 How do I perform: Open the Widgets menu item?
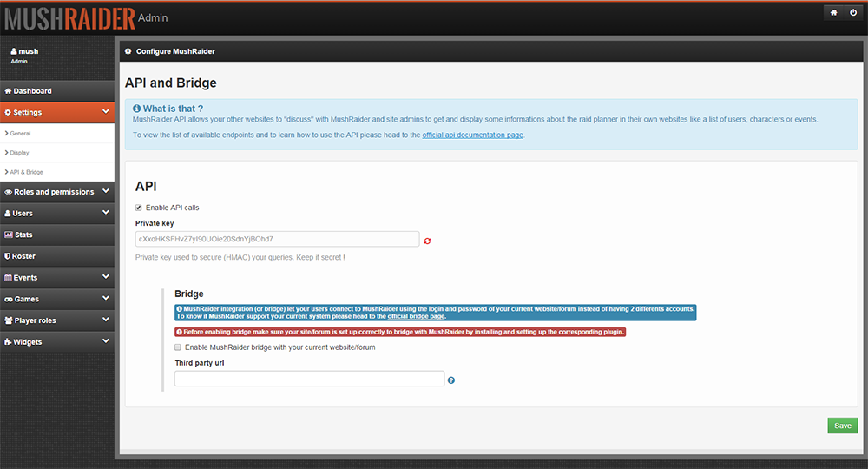[x=57, y=342]
